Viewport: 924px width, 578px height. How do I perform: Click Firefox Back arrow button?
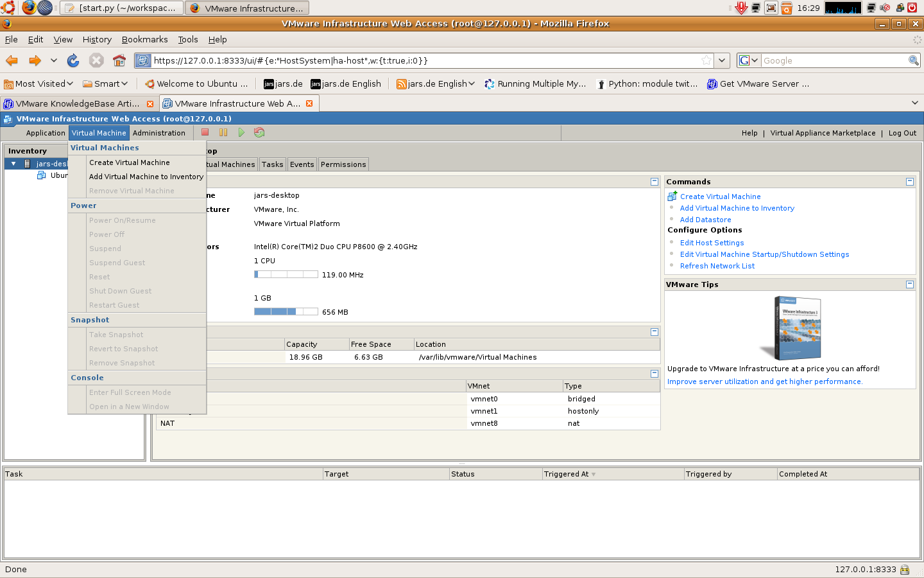(12, 60)
